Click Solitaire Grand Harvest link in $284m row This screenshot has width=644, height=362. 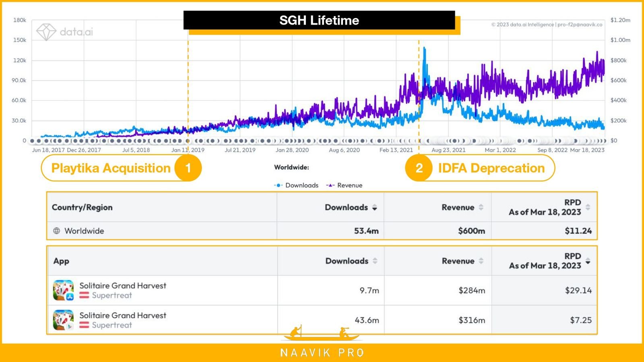[x=123, y=286]
